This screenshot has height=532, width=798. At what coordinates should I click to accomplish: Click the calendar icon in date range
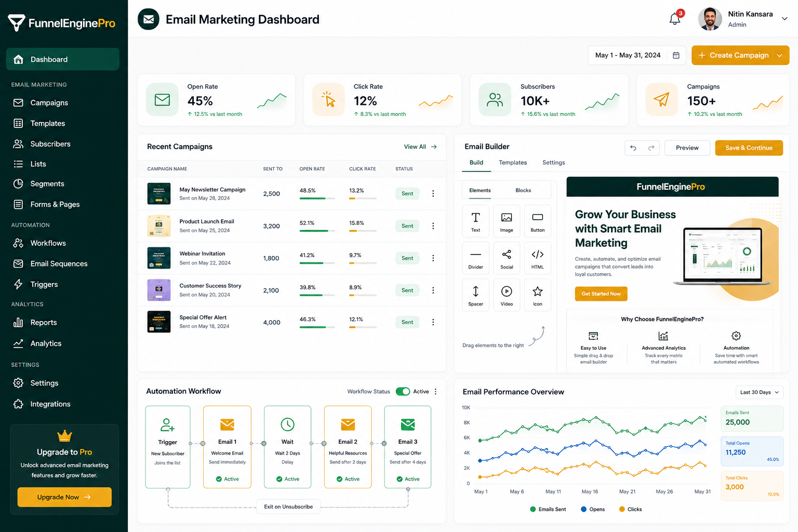click(x=676, y=55)
